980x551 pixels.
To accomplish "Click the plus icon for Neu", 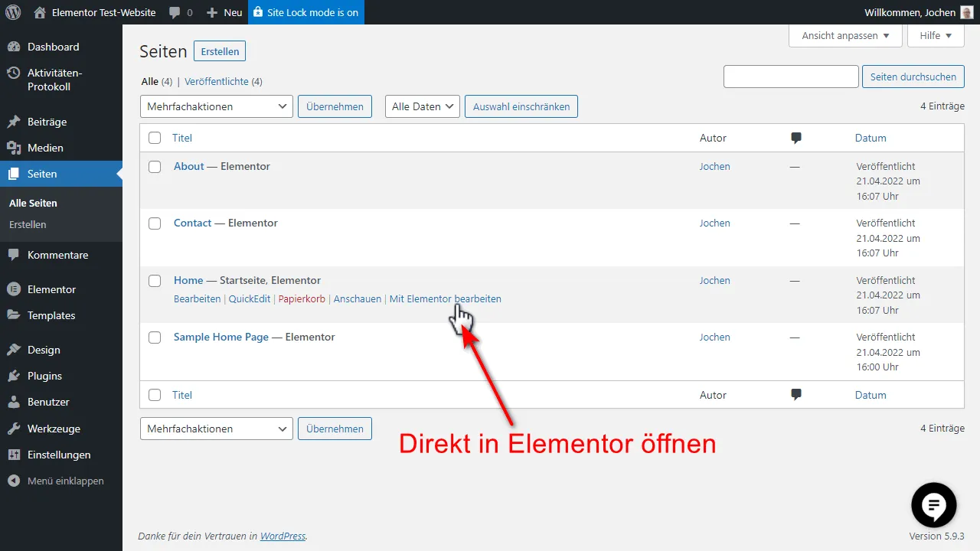I will pyautogui.click(x=212, y=13).
